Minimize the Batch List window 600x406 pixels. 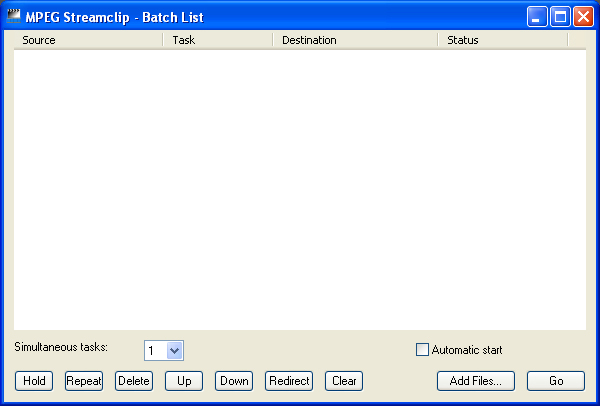[x=537, y=17]
